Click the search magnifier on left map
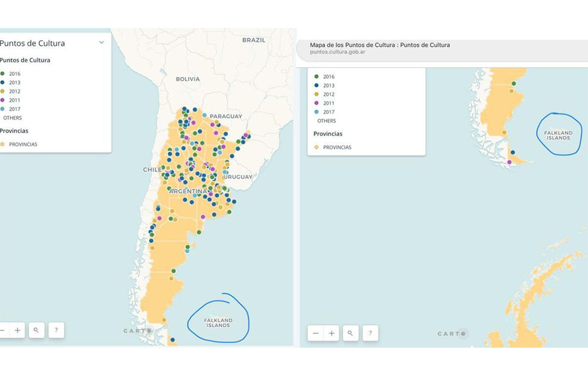This screenshot has width=588, height=383. pos(36,331)
